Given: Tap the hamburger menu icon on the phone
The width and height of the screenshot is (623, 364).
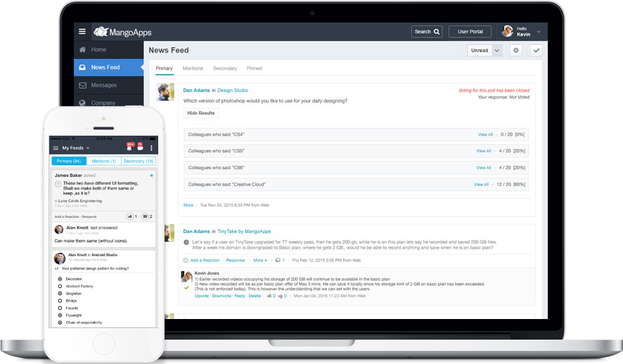Looking at the screenshot, I should (x=56, y=148).
